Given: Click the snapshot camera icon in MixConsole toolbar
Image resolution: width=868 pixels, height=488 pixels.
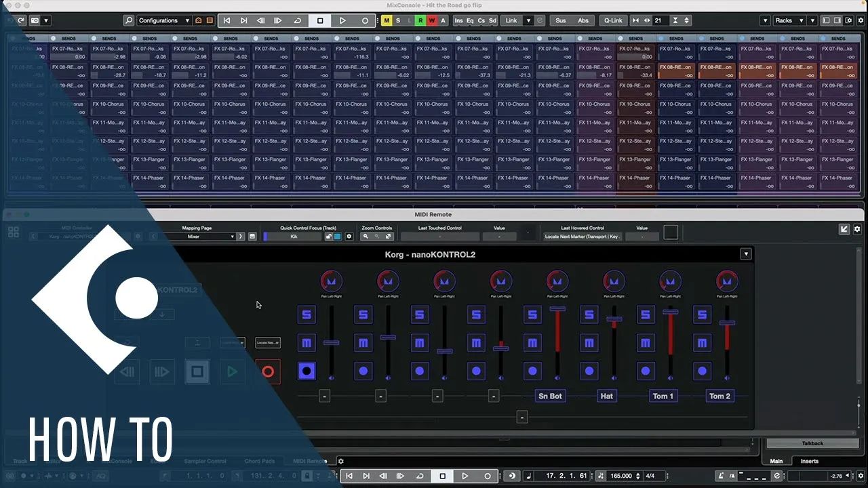Looking at the screenshot, I should coord(35,20).
